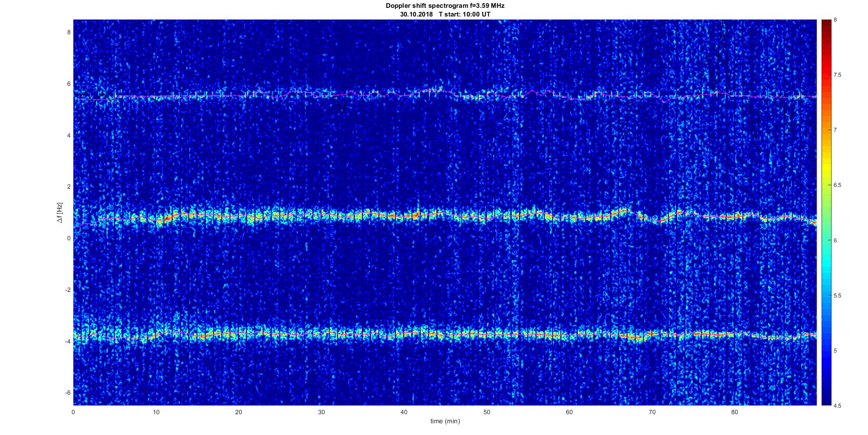Click x-axis tick label '10'

(x=156, y=412)
